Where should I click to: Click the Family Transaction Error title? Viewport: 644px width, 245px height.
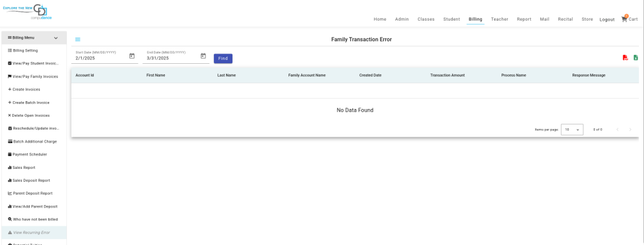361,39
